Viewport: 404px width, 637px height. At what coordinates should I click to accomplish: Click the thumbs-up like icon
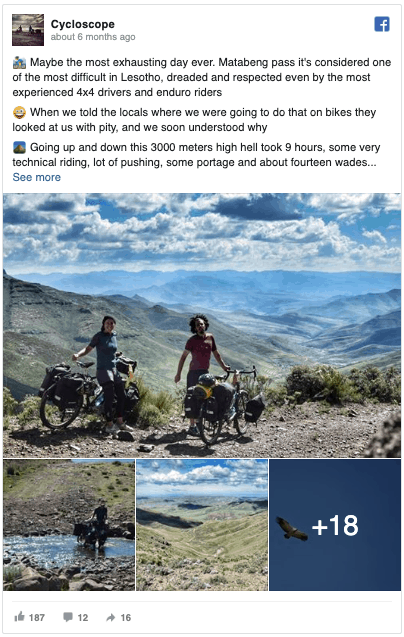point(19,617)
